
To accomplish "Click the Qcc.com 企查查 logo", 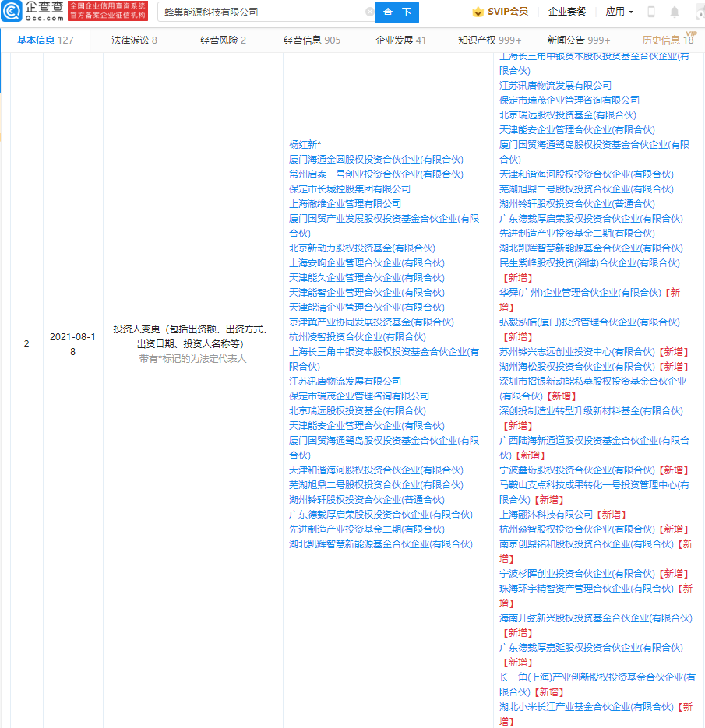I will coord(33,11).
